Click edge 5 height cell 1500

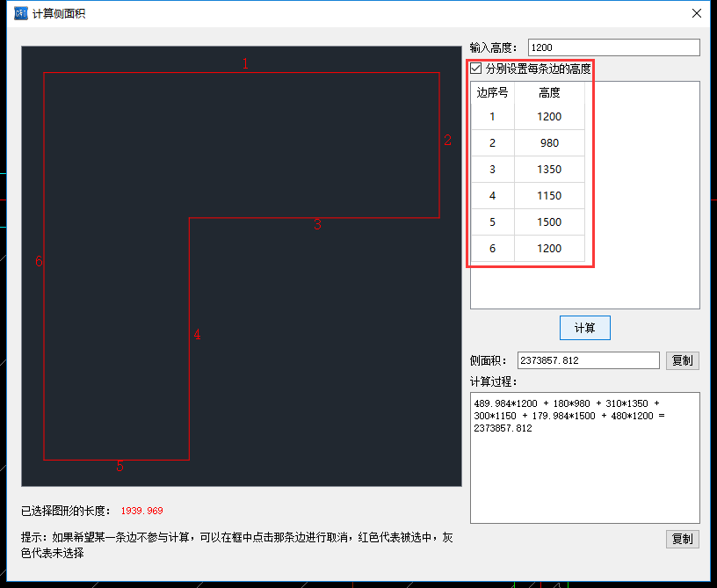coord(549,221)
